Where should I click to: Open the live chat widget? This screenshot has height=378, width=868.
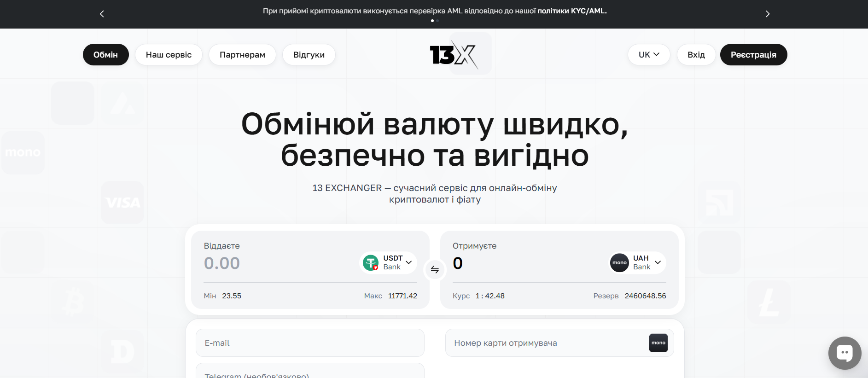click(844, 353)
